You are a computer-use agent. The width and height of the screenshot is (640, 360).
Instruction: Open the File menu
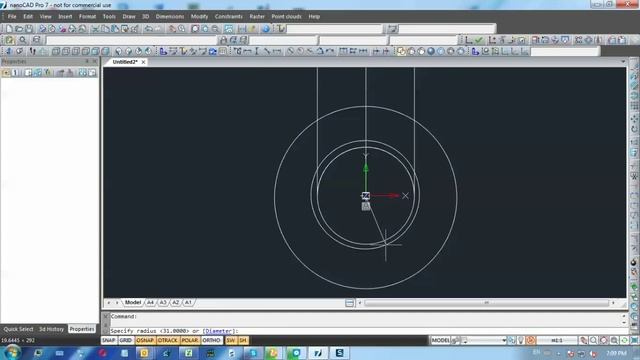click(x=12, y=16)
